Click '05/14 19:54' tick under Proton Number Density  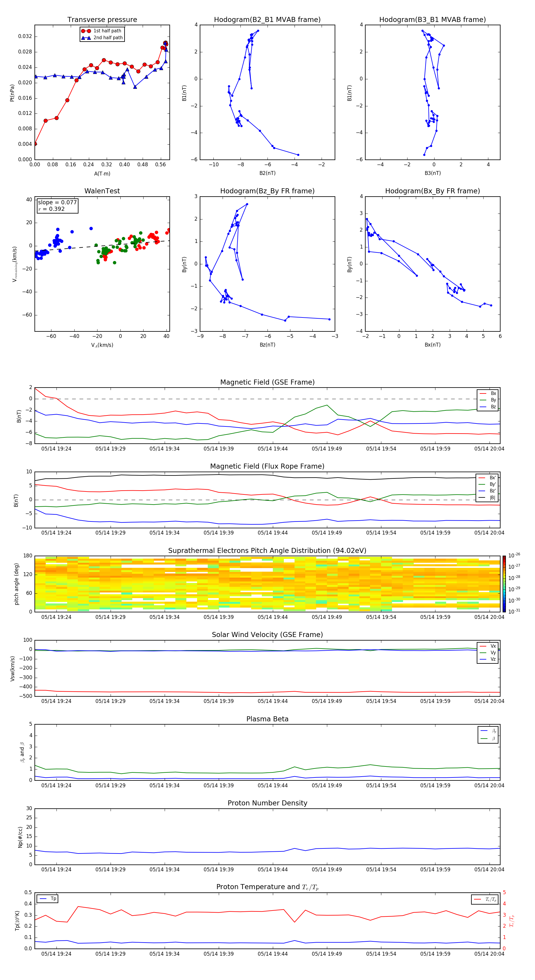coord(381,869)
